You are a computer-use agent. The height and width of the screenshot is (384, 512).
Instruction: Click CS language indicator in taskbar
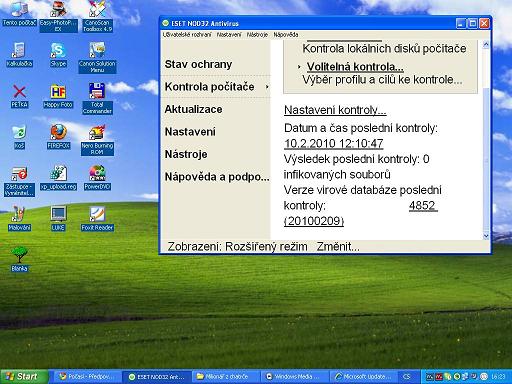click(x=407, y=377)
